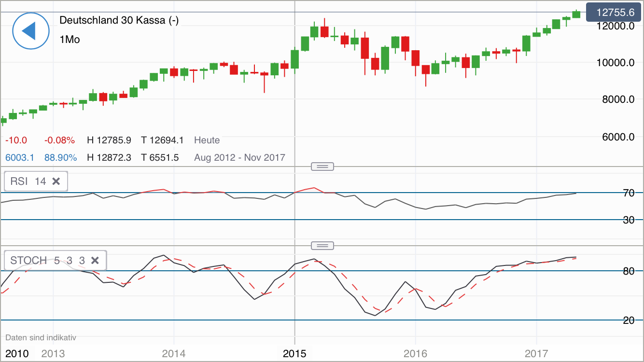Click the Heute label
The height and width of the screenshot is (362, 644).
(x=207, y=140)
